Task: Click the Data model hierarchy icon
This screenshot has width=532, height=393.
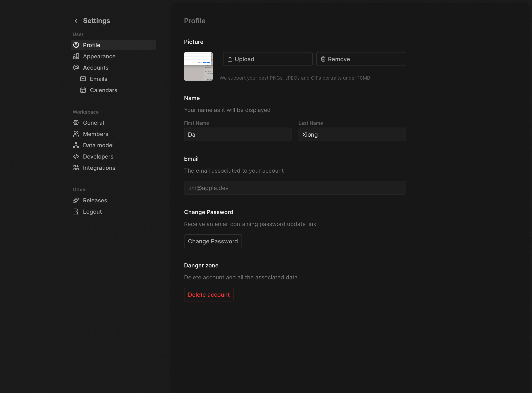Action: (x=76, y=145)
